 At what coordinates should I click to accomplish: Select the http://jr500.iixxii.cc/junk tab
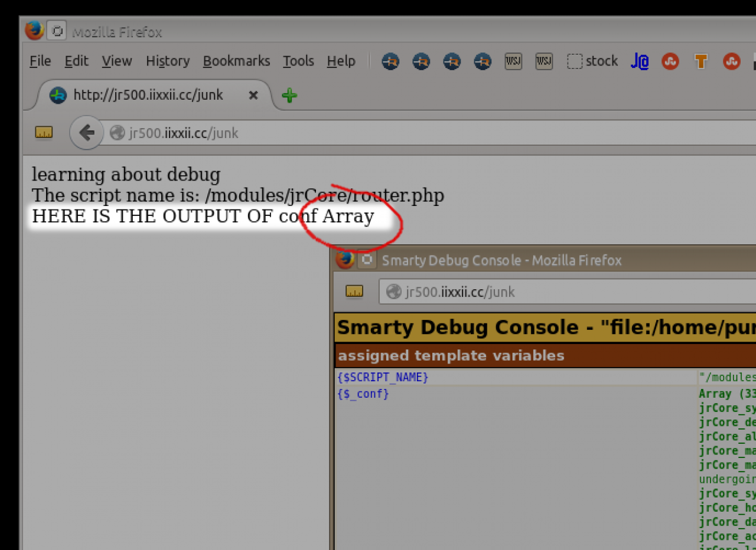(148, 95)
